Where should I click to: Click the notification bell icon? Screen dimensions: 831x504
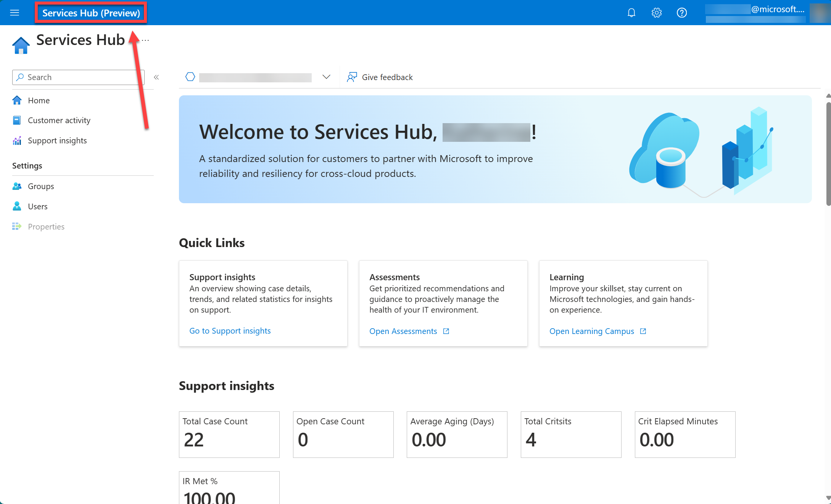tap(631, 12)
